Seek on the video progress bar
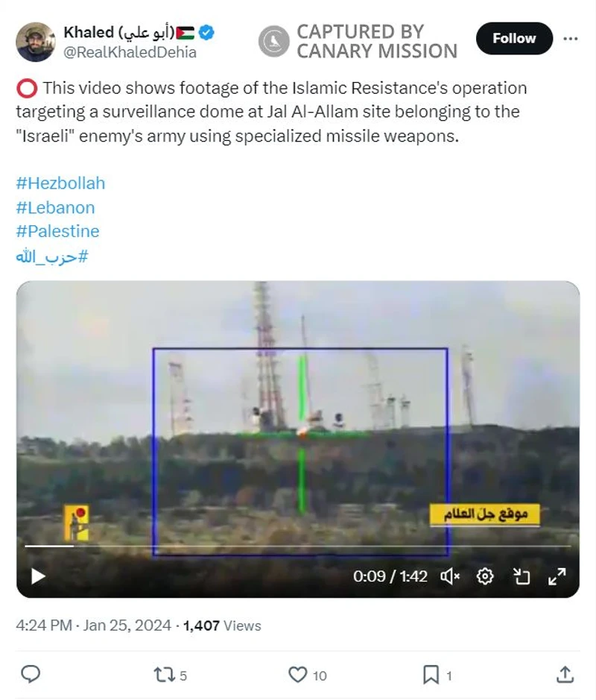The image size is (596, 700). pyautogui.click(x=297, y=546)
